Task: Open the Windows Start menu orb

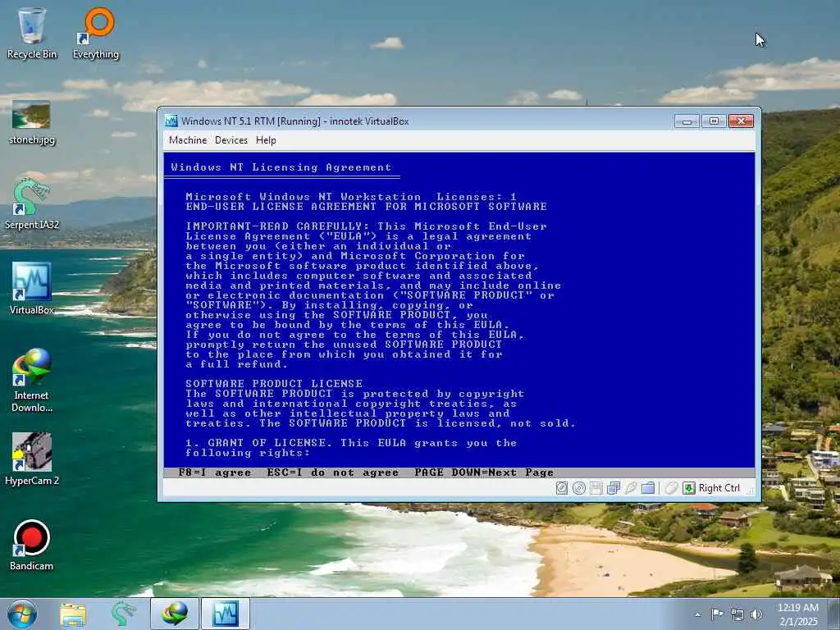Action: (22, 614)
